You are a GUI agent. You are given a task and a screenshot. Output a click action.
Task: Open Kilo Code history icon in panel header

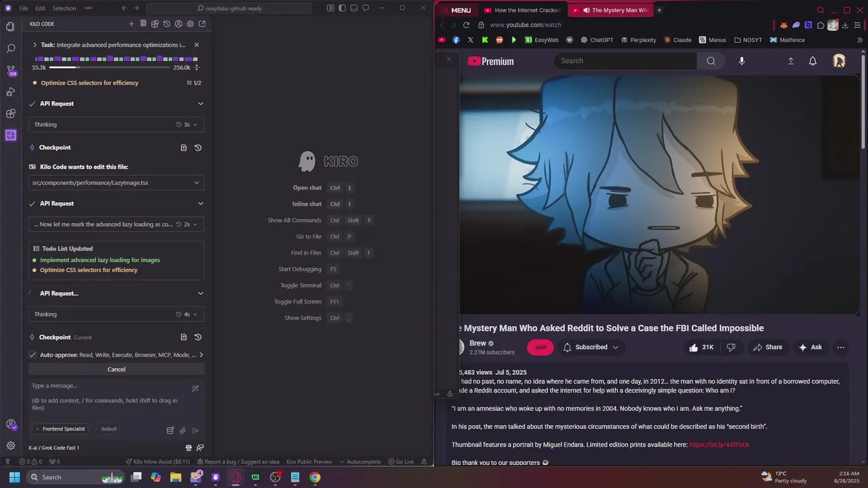point(167,24)
